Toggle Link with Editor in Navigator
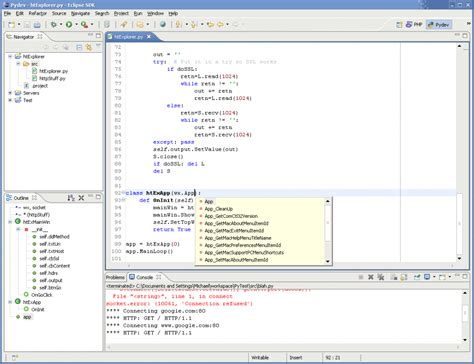 (89, 47)
